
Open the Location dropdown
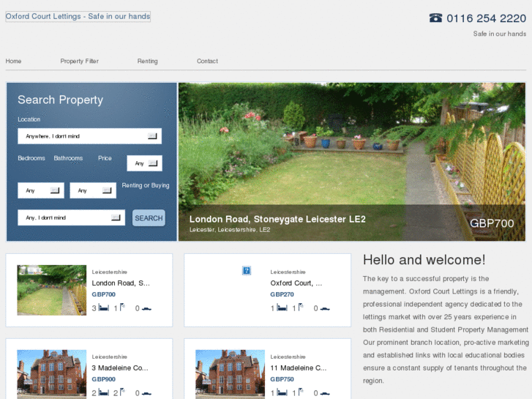point(89,136)
